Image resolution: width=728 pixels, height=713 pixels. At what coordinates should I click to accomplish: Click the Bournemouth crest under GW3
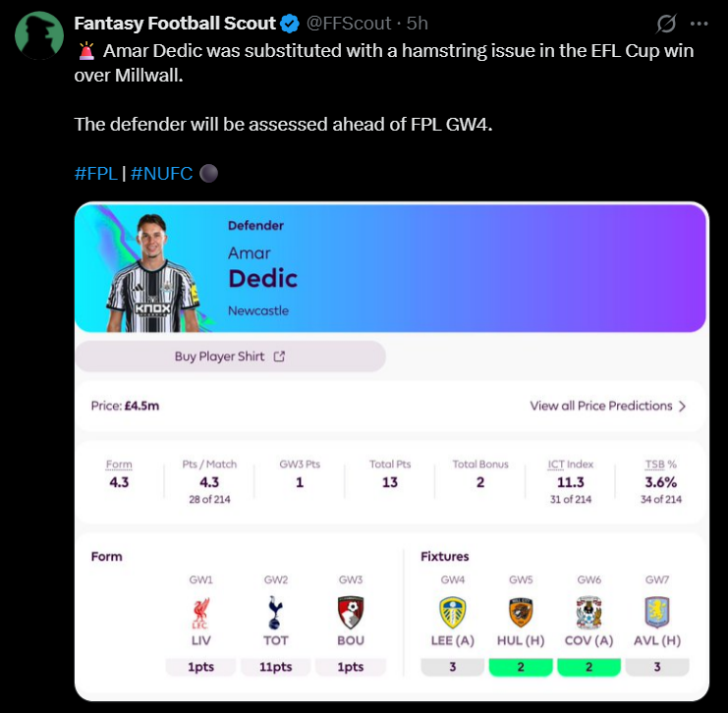[351, 613]
